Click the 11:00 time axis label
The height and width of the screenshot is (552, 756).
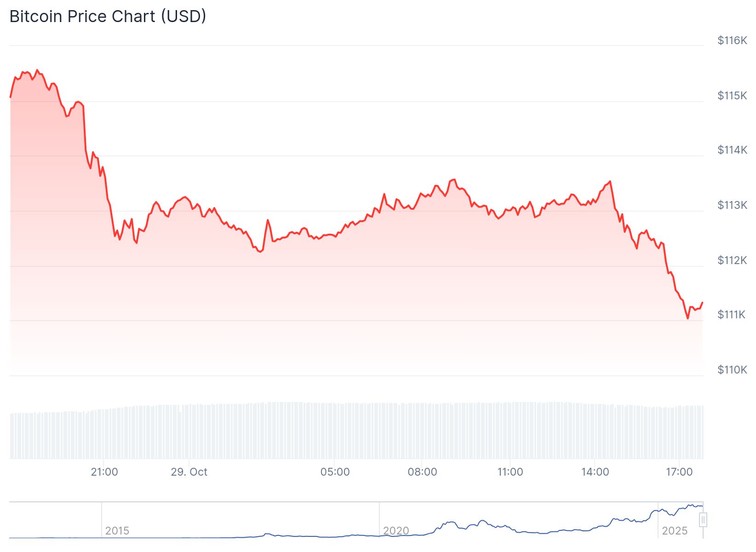click(510, 472)
